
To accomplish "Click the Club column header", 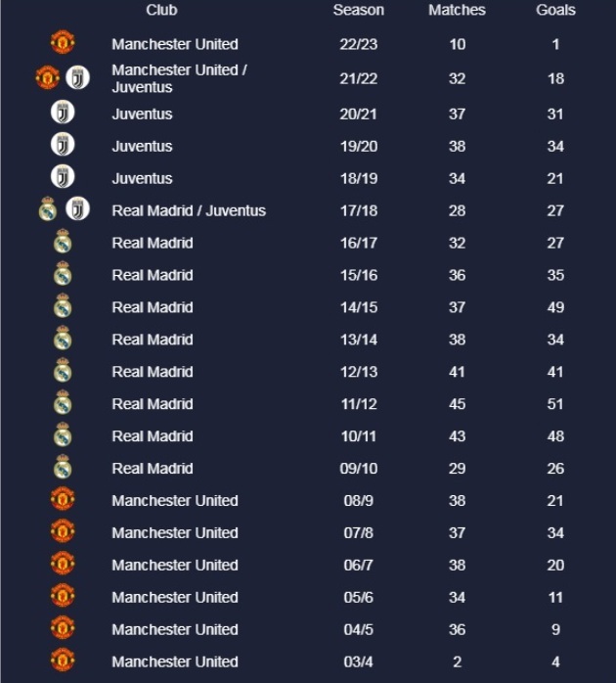I will pyautogui.click(x=162, y=10).
